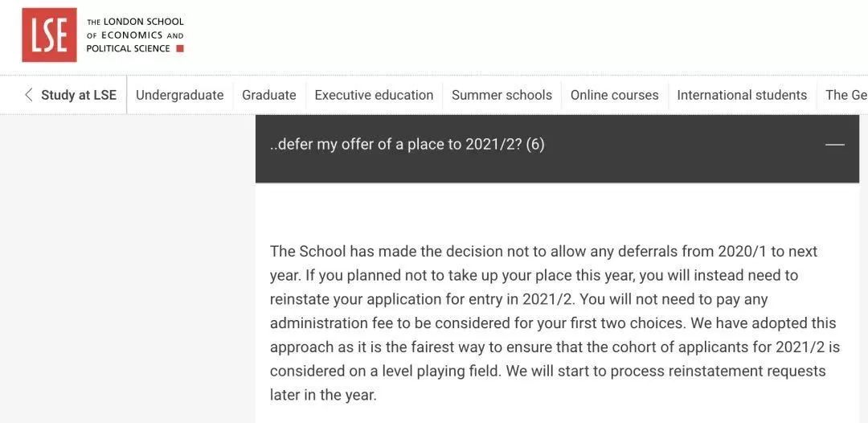Go to the Graduate menu item

[268, 95]
